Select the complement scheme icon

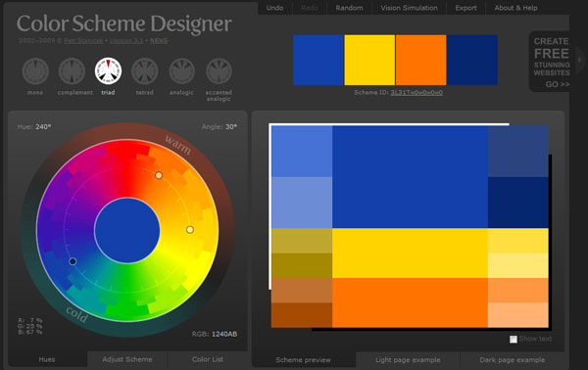[x=72, y=71]
